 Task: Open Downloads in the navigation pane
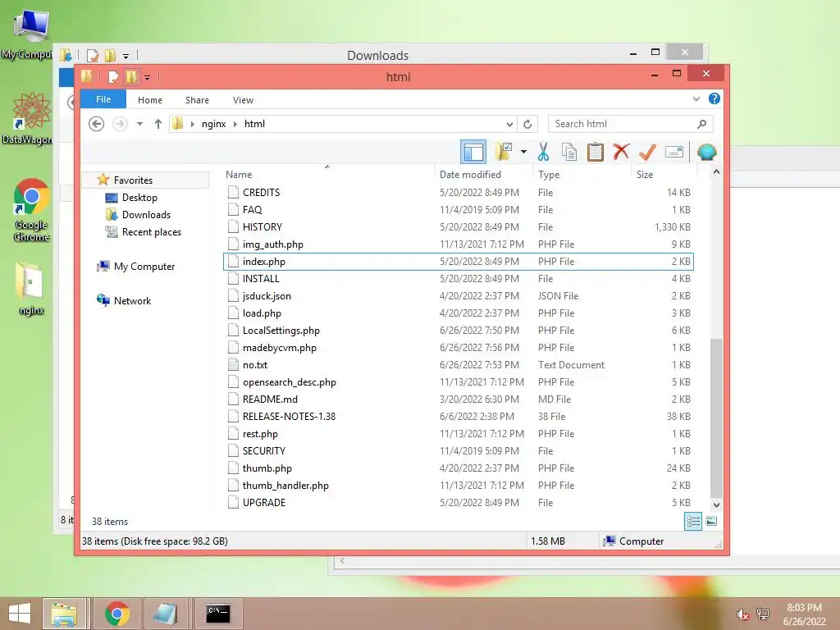(146, 215)
